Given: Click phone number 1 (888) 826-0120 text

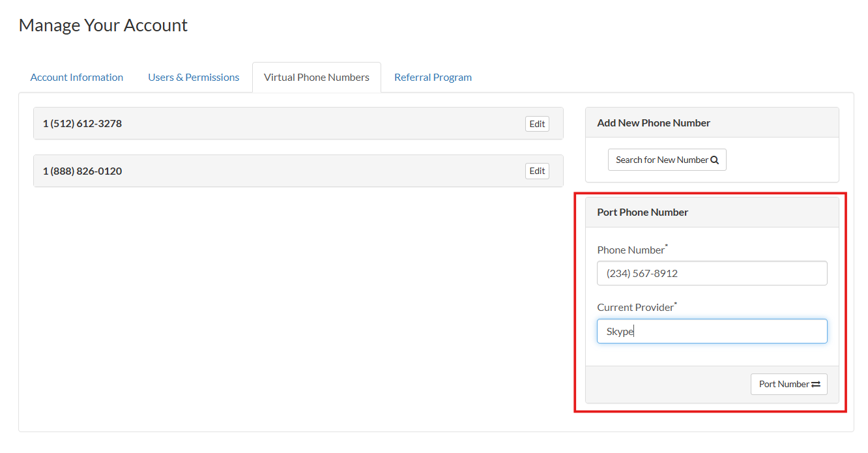Looking at the screenshot, I should coord(82,171).
